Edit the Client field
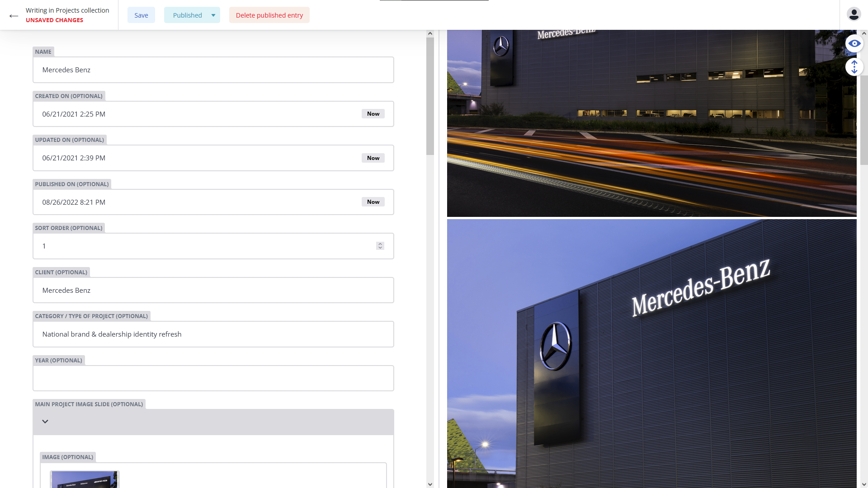Image resolution: width=868 pixels, height=488 pixels. (x=213, y=290)
